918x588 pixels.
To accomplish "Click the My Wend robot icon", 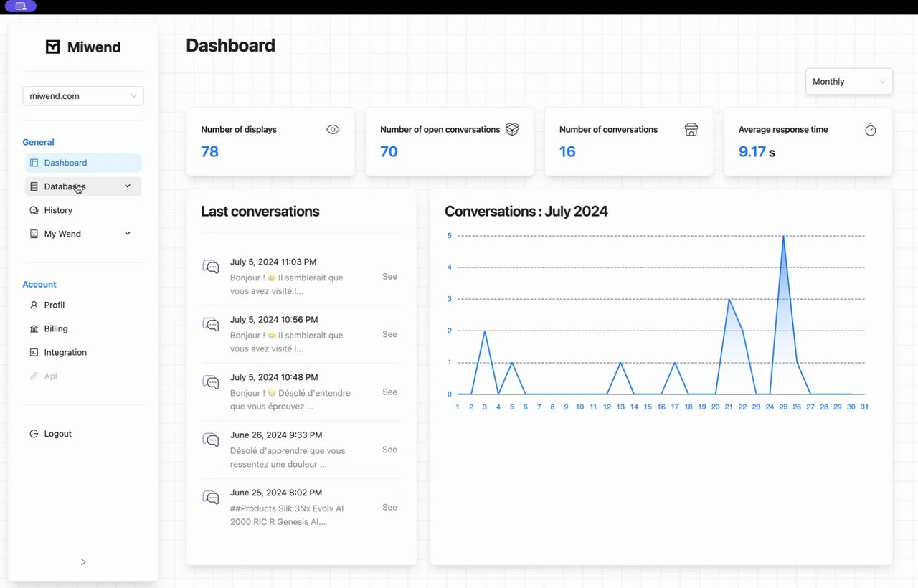I will click(x=34, y=234).
